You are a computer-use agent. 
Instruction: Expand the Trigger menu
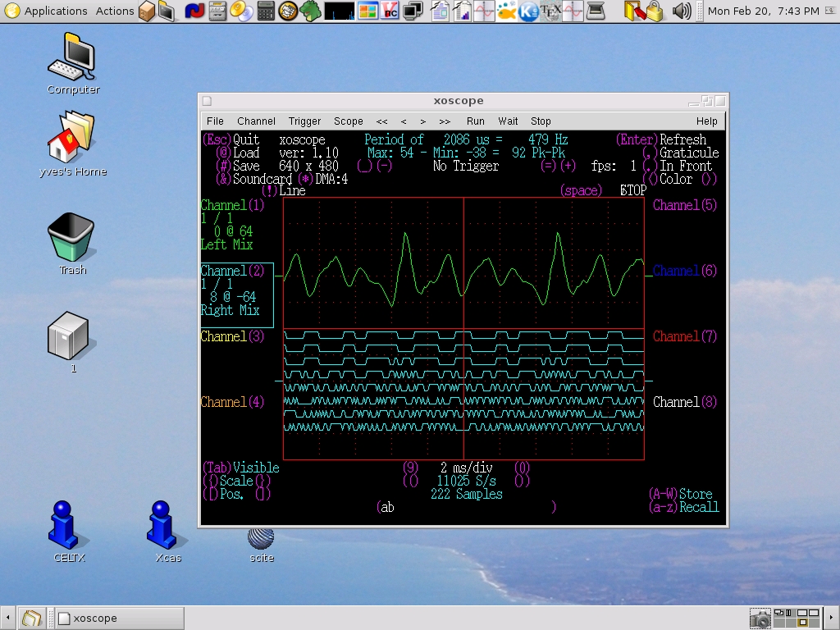click(x=304, y=121)
